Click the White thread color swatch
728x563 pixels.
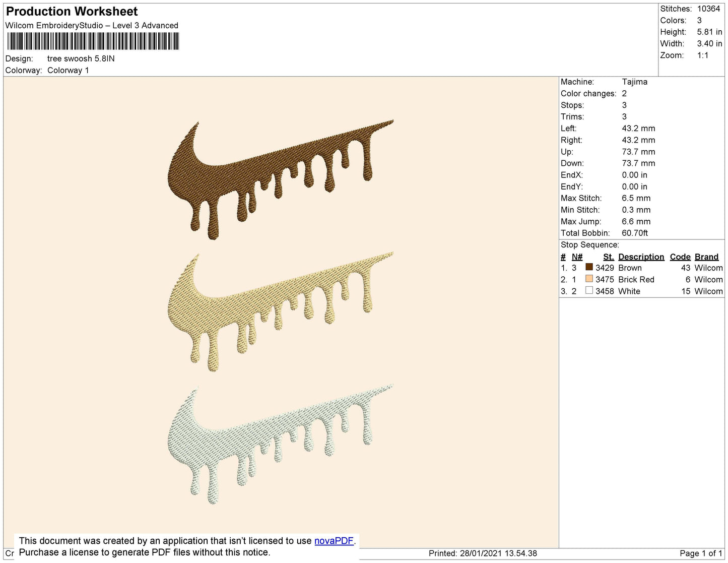589,290
